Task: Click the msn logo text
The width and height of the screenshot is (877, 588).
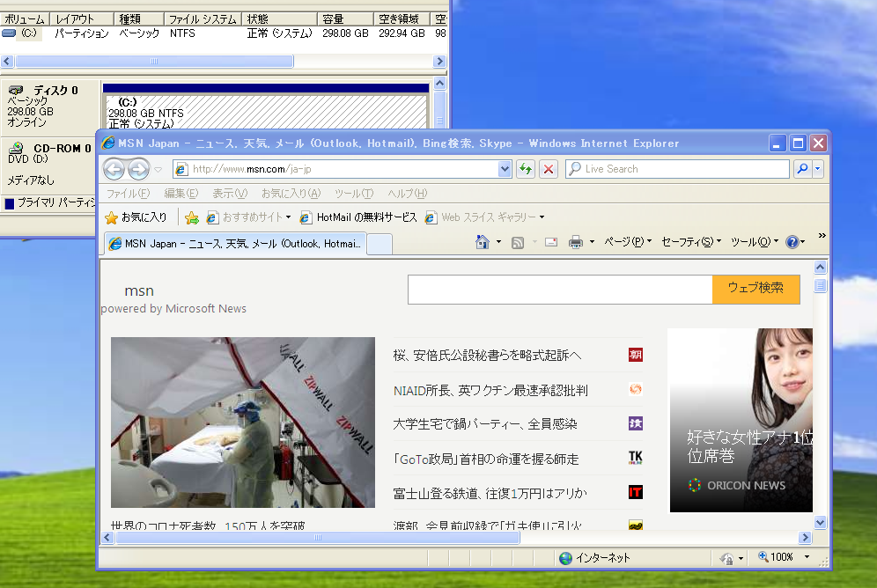Action: [139, 290]
